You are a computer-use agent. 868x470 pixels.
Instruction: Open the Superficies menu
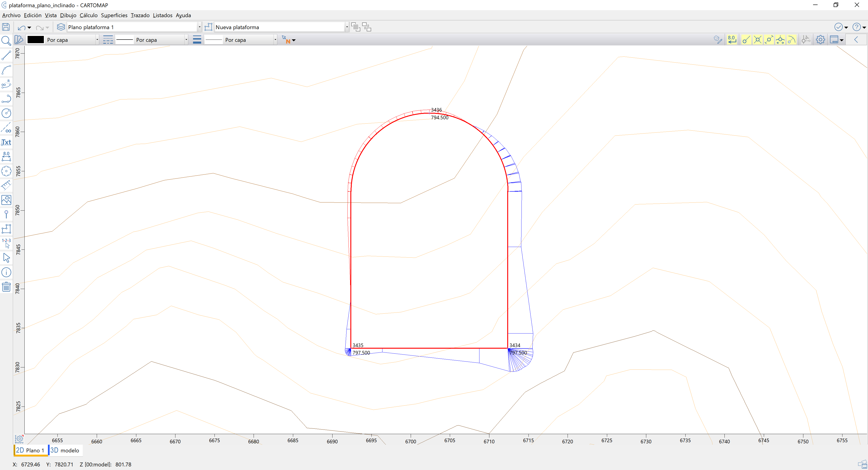pos(114,15)
